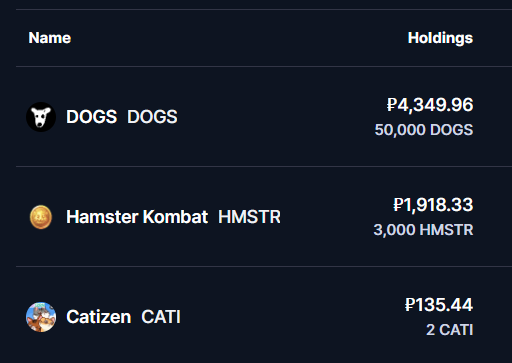Select the DOGS table row
Image resolution: width=512 pixels, height=363 pixels.
click(264, 117)
